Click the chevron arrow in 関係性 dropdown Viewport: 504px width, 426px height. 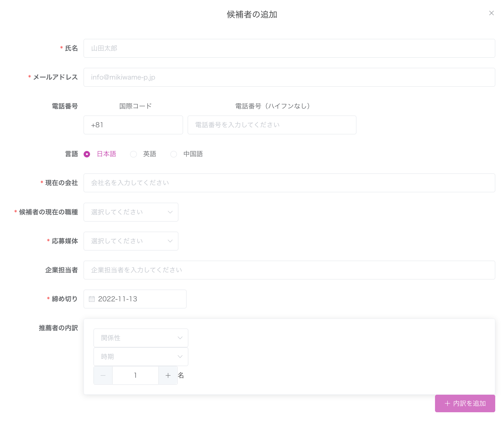coord(180,338)
